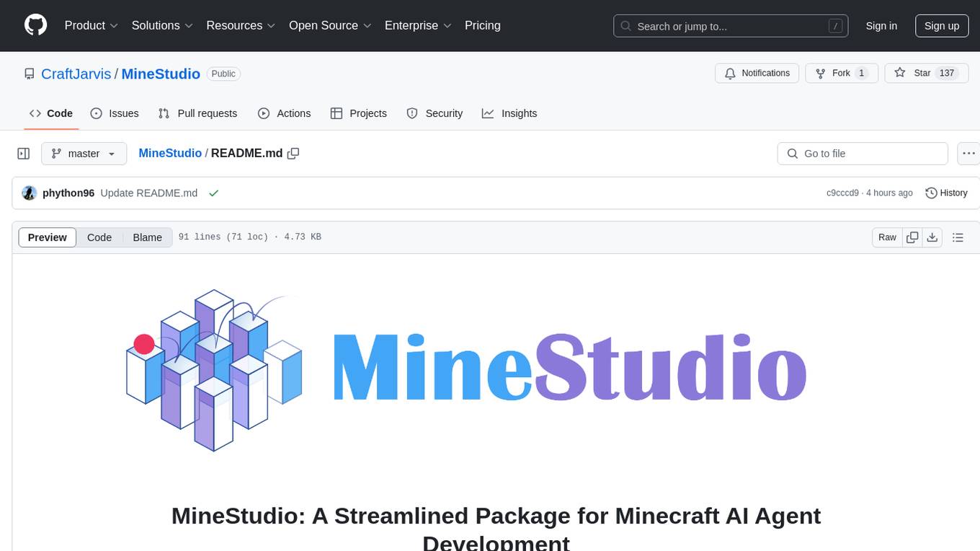This screenshot has height=551, width=980.
Task: Open the MineStudio repository link in header
Action: 161,74
